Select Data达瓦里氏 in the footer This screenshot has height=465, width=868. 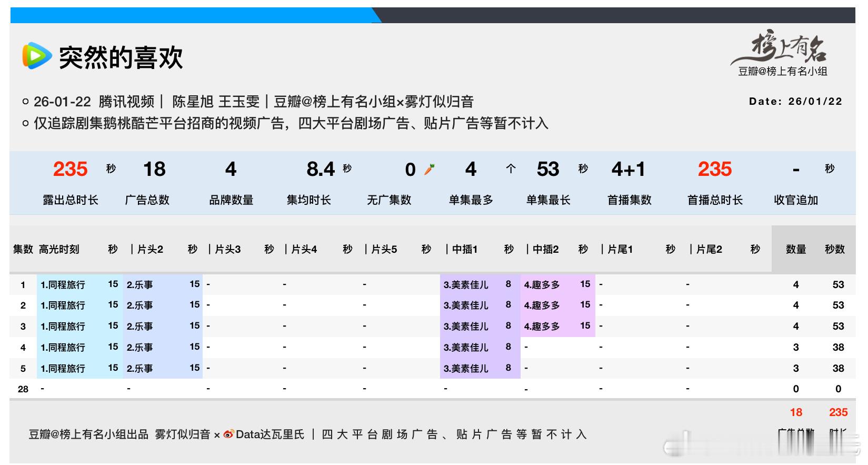(270, 434)
